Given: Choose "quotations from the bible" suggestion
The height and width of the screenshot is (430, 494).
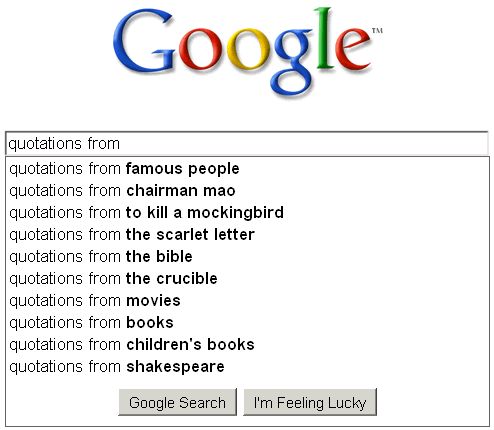Looking at the screenshot, I should [x=247, y=257].
